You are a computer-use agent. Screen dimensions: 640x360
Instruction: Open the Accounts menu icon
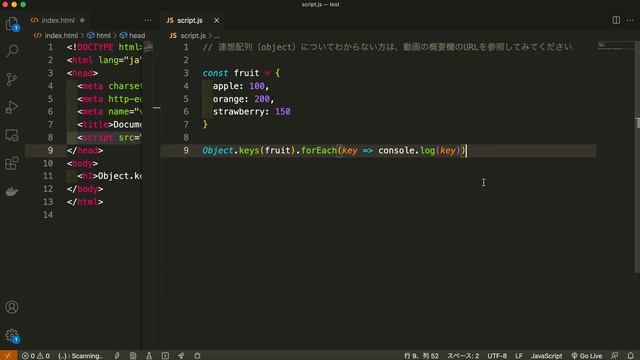(x=12, y=307)
